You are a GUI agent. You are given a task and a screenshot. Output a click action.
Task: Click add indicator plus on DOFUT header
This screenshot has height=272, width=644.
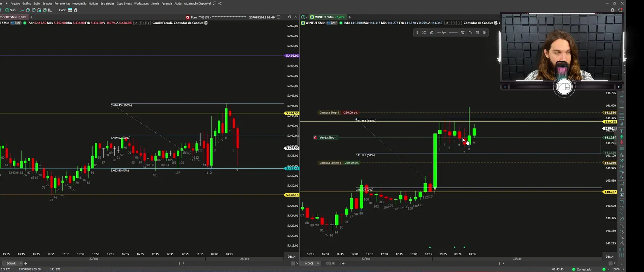pos(149,23)
